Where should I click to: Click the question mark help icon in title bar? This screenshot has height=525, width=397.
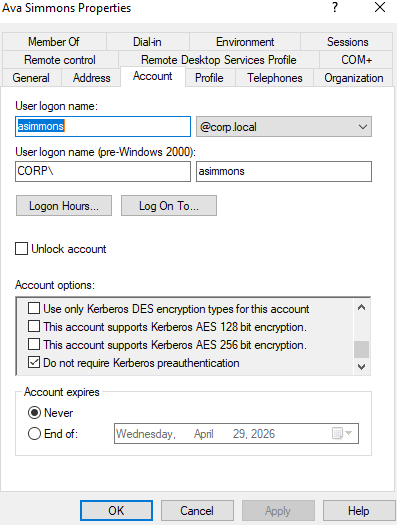point(335,7)
